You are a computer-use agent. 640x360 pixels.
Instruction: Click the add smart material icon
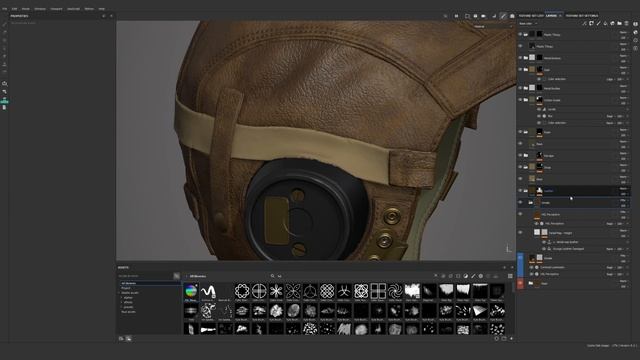pos(612,24)
